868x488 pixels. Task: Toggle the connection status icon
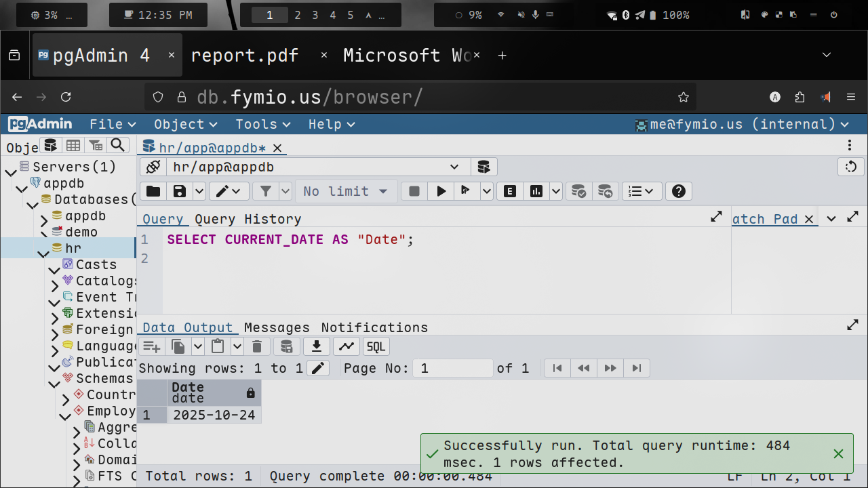tap(153, 167)
